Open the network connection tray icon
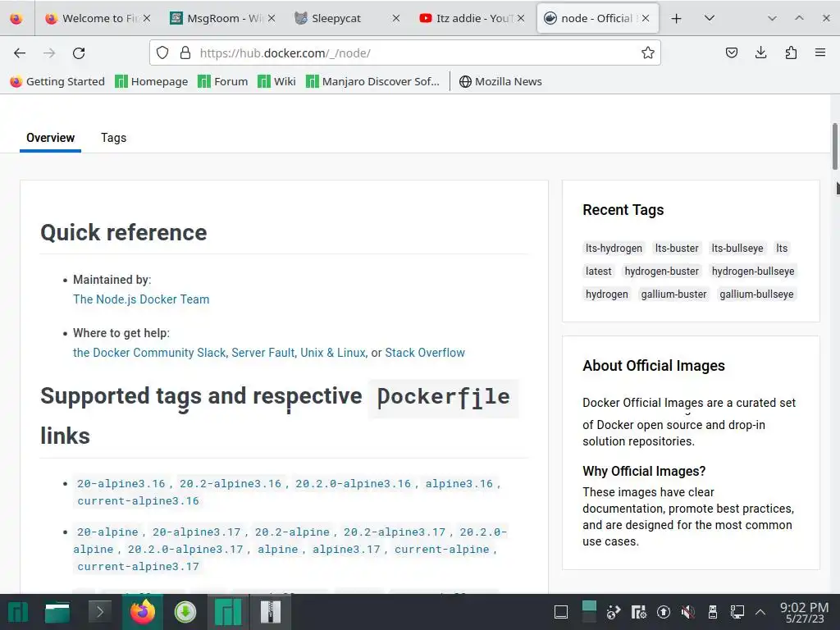 [737, 612]
